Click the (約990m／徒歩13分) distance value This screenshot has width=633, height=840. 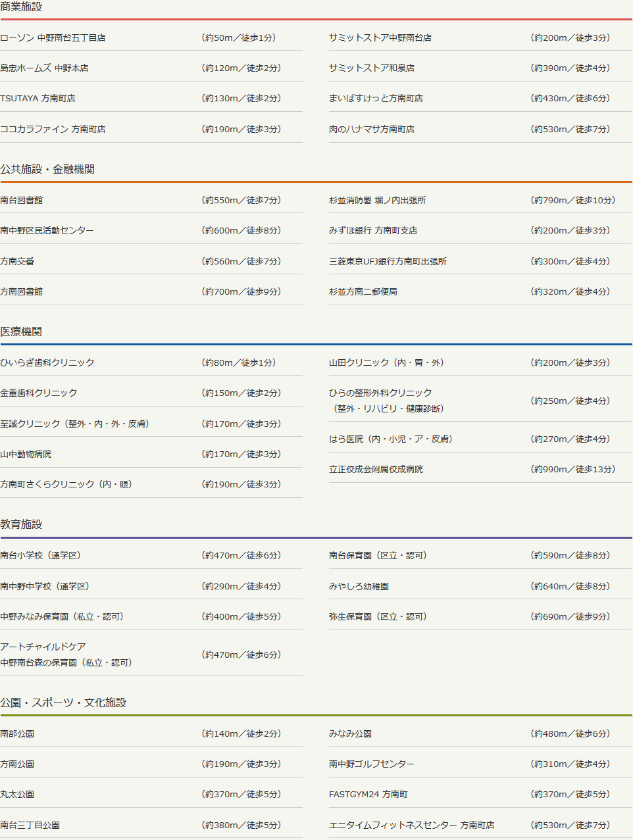573,469
